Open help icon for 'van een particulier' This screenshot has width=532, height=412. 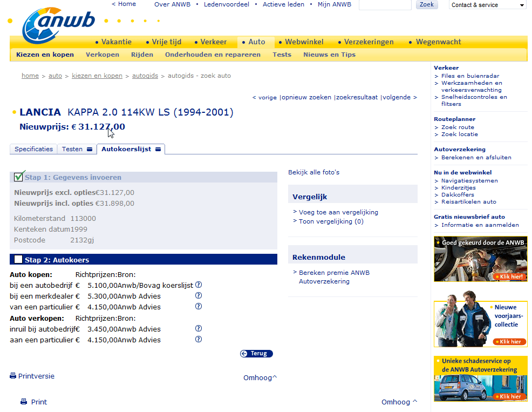199,306
